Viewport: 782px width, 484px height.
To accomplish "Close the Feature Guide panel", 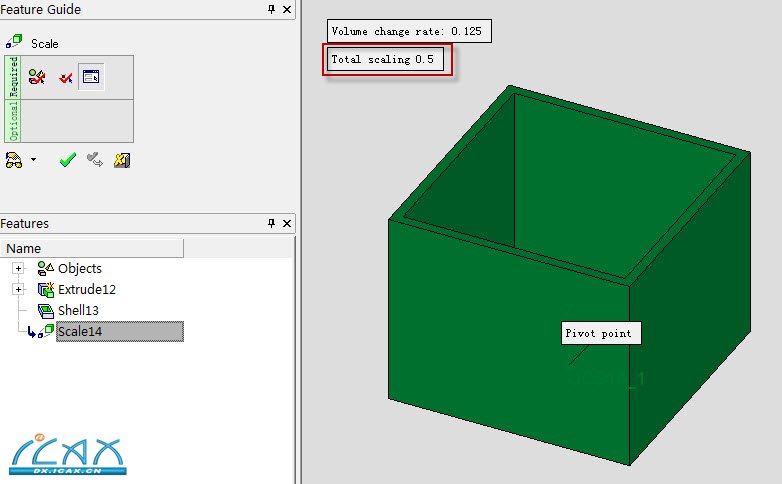I will [x=287, y=9].
